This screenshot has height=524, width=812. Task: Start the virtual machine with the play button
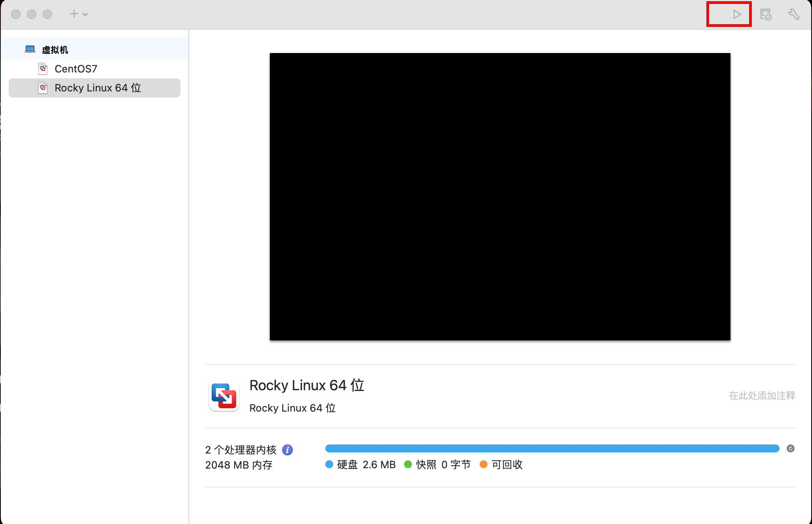736,14
